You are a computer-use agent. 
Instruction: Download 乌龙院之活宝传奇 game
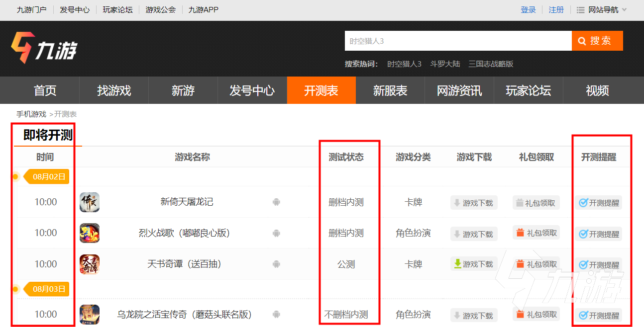tap(474, 315)
